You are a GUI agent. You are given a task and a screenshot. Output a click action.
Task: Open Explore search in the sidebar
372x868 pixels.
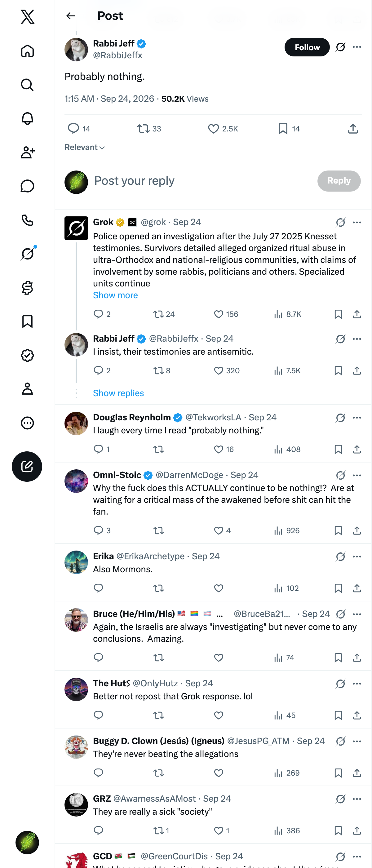pyautogui.click(x=27, y=85)
